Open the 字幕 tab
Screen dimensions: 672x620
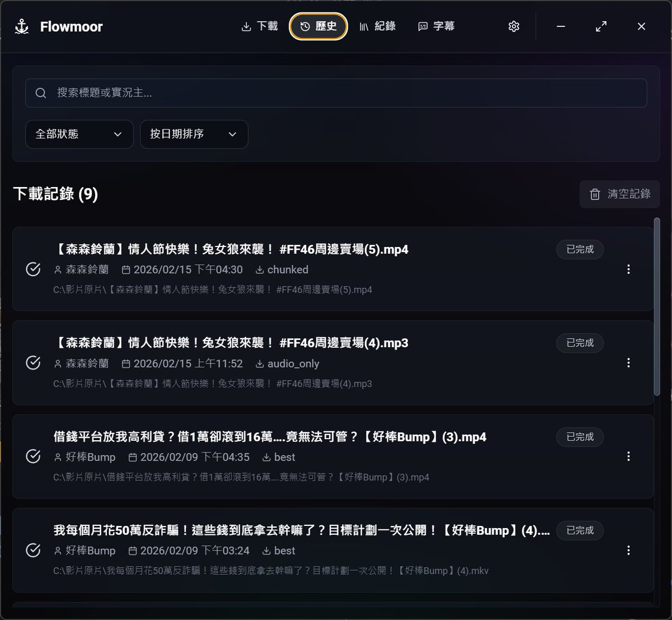click(436, 26)
